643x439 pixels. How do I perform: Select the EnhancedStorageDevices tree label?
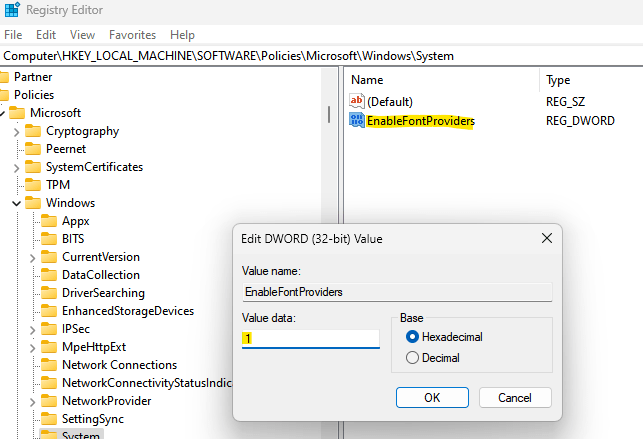coord(128,311)
